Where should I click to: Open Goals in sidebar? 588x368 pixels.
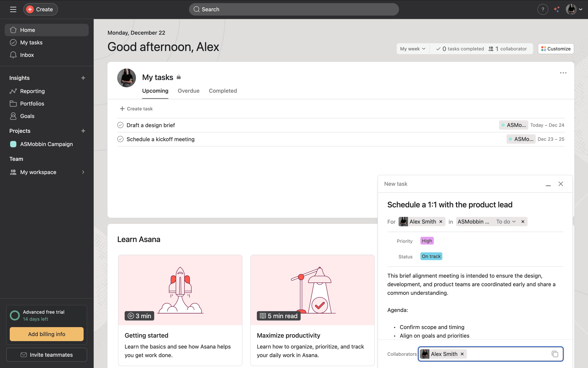tap(47, 116)
